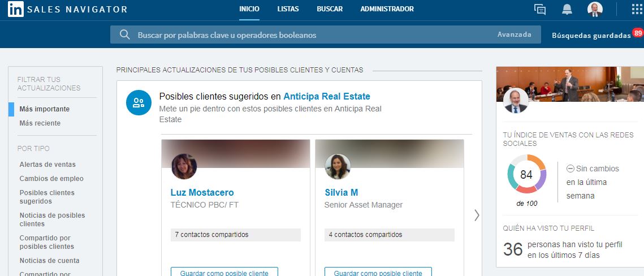Filter updates by Alertas de ventas

pos(47,164)
